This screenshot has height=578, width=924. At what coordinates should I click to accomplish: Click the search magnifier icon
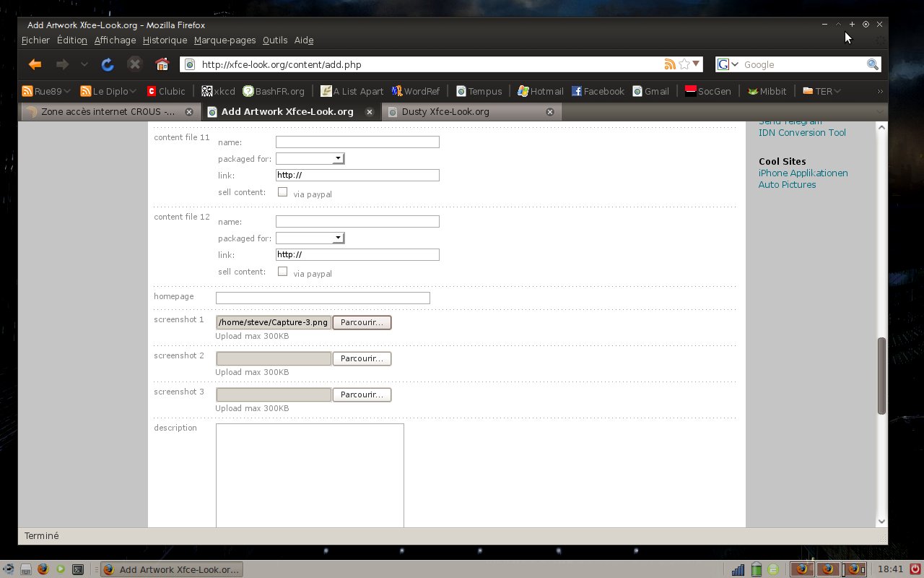[x=873, y=64]
